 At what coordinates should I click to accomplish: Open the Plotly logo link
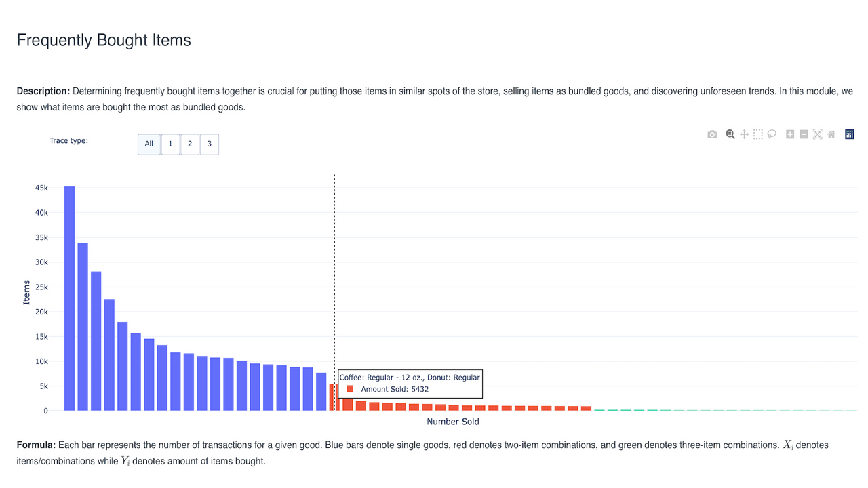tap(850, 134)
